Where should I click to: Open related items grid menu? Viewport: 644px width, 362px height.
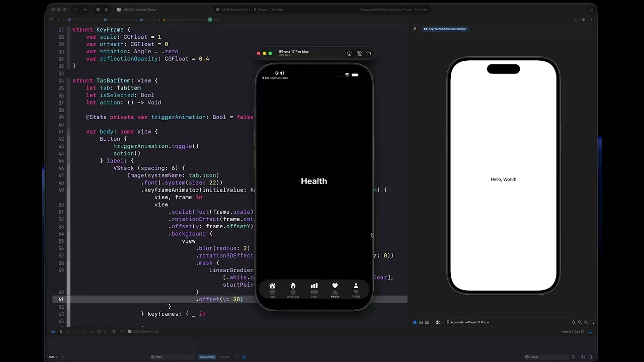(51, 20)
